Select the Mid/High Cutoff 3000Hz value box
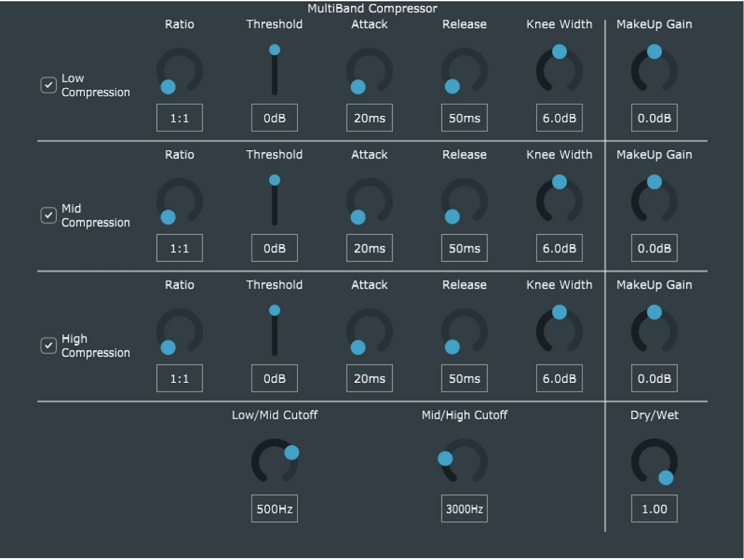Viewport: 744px width, 560px height. 464,509
